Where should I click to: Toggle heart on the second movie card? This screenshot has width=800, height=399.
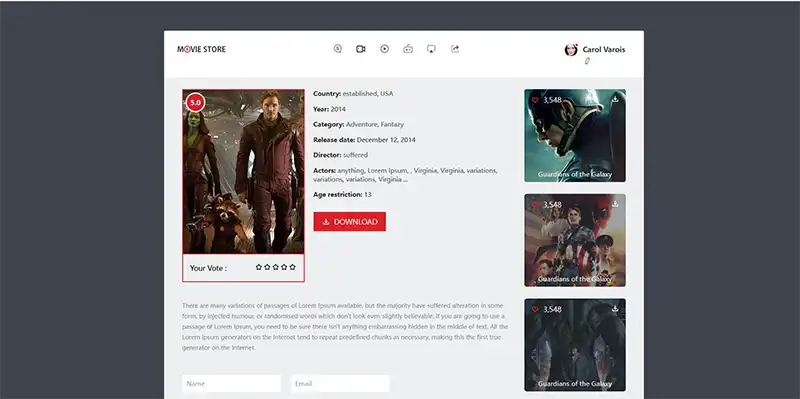click(x=535, y=205)
